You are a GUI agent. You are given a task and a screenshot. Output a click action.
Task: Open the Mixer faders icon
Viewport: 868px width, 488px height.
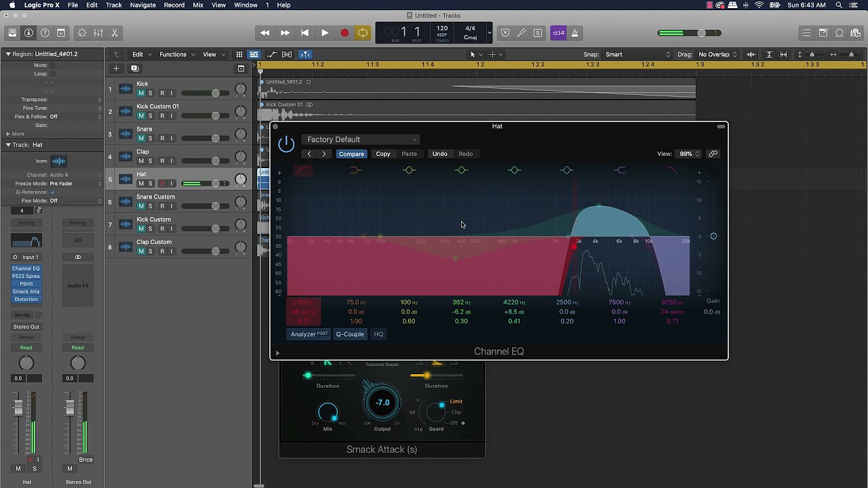[98, 33]
